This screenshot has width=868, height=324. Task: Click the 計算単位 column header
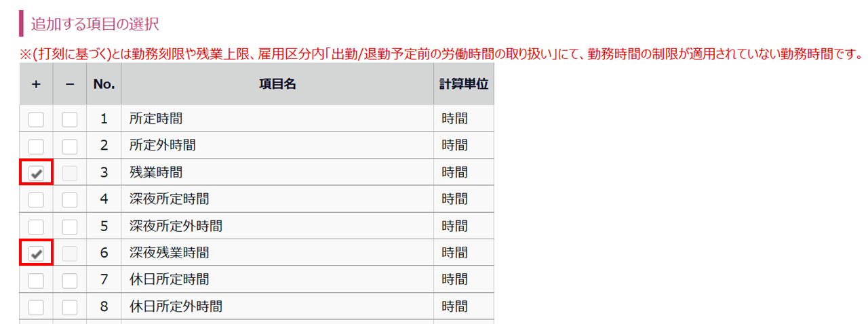coord(464,85)
